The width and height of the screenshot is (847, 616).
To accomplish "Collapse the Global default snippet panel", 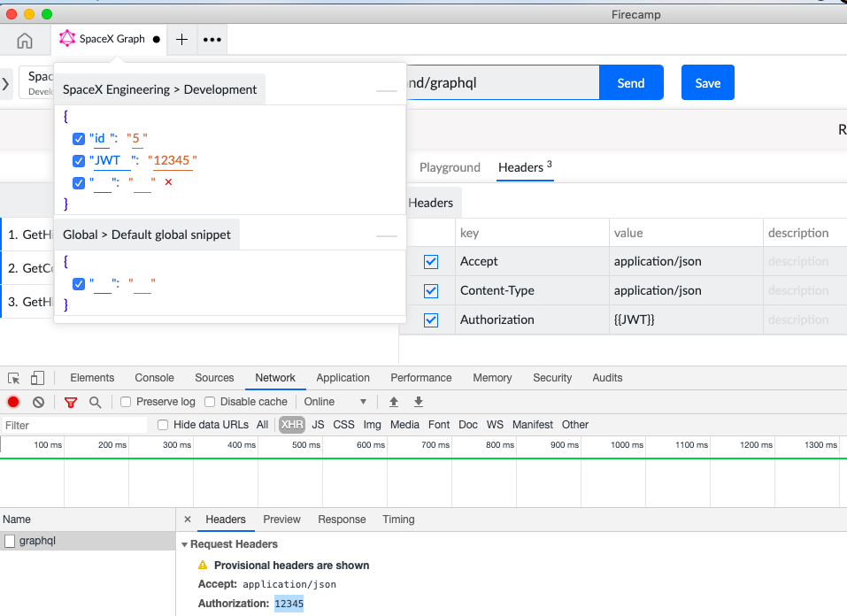I will pyautogui.click(x=386, y=235).
